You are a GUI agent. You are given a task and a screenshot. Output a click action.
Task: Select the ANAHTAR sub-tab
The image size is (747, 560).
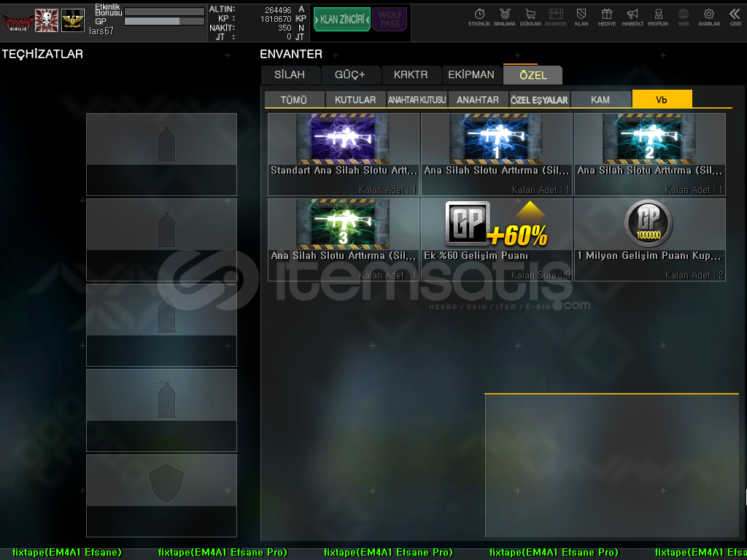pyautogui.click(x=478, y=99)
